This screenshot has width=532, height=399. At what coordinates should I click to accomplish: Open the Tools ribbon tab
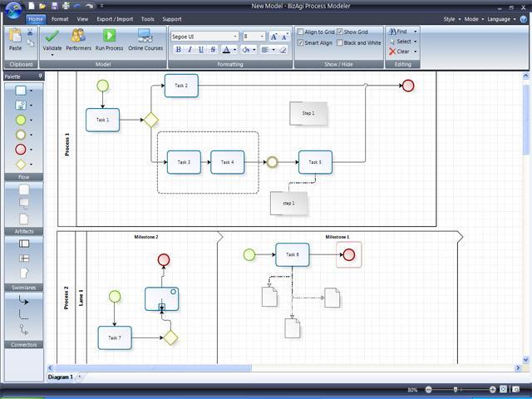pos(148,19)
